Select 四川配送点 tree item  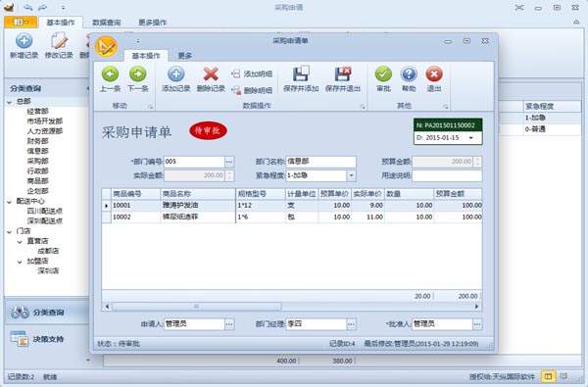45,211
